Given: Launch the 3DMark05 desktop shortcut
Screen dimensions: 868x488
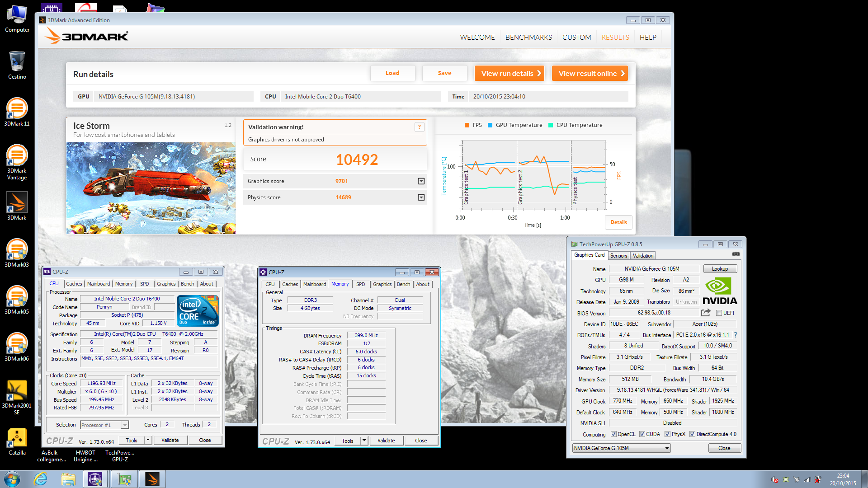Looking at the screenshot, I should click(x=17, y=300).
